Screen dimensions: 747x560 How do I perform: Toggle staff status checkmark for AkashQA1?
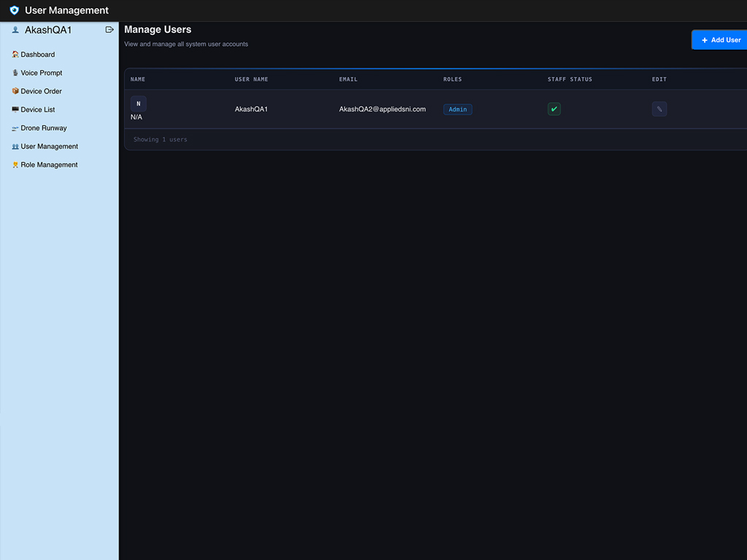pos(554,109)
